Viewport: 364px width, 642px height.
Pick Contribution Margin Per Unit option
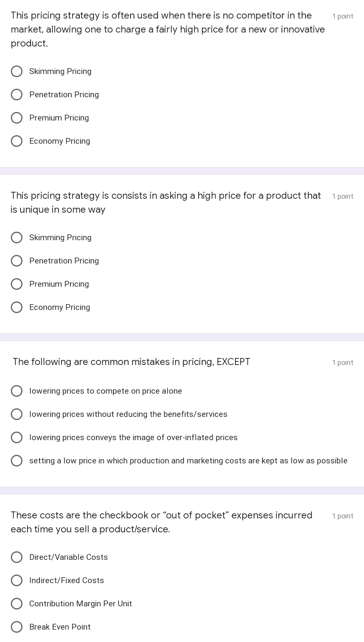pos(17,604)
